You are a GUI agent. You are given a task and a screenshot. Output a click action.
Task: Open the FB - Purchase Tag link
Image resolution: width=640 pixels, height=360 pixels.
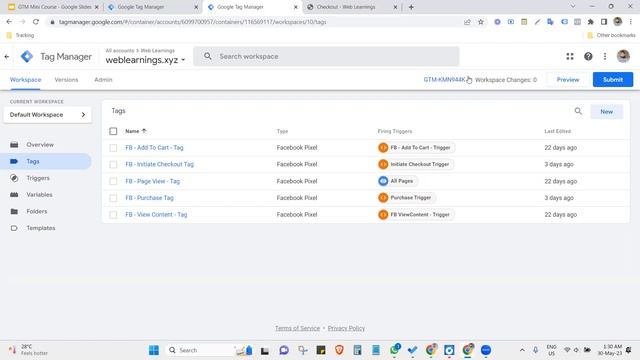click(x=149, y=198)
